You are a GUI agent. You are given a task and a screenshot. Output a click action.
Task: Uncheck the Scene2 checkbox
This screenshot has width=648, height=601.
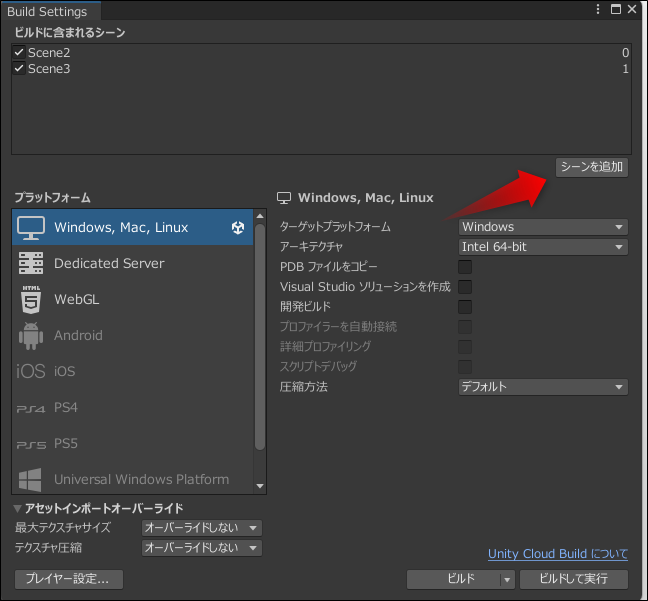pyautogui.click(x=19, y=52)
